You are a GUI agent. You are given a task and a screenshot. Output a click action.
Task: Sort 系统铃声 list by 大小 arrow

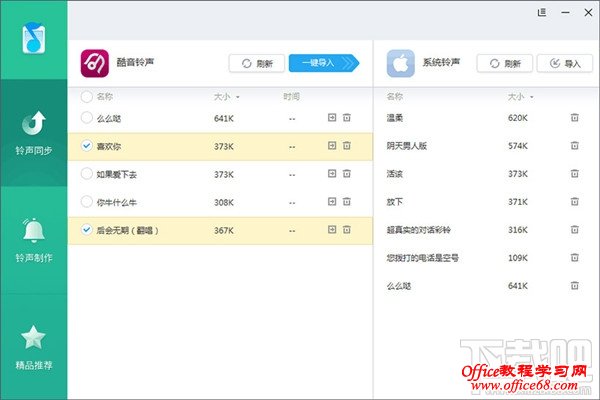(x=532, y=97)
